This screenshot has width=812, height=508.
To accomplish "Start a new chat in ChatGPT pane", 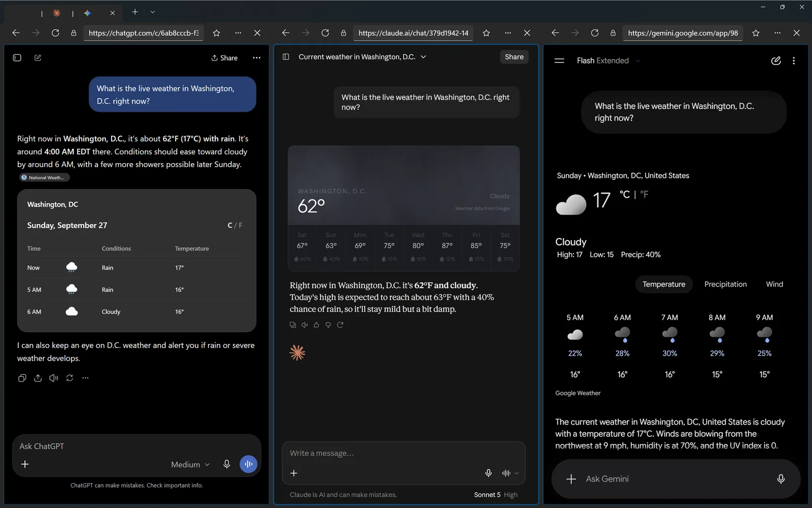I will (38, 58).
